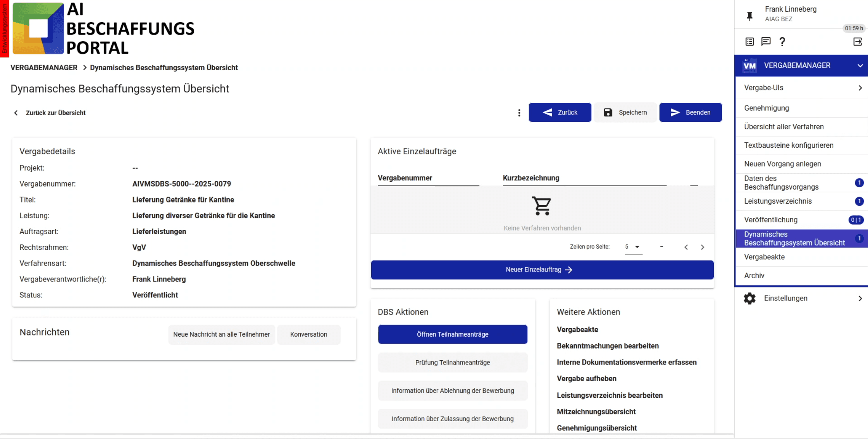
Task: Open the Vergabe aufheben link
Action: (586, 379)
